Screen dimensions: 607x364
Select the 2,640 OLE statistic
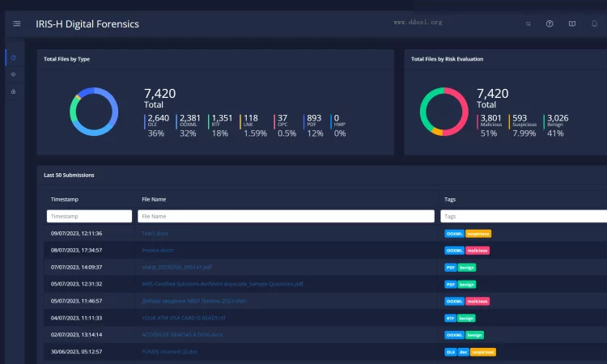[157, 125]
